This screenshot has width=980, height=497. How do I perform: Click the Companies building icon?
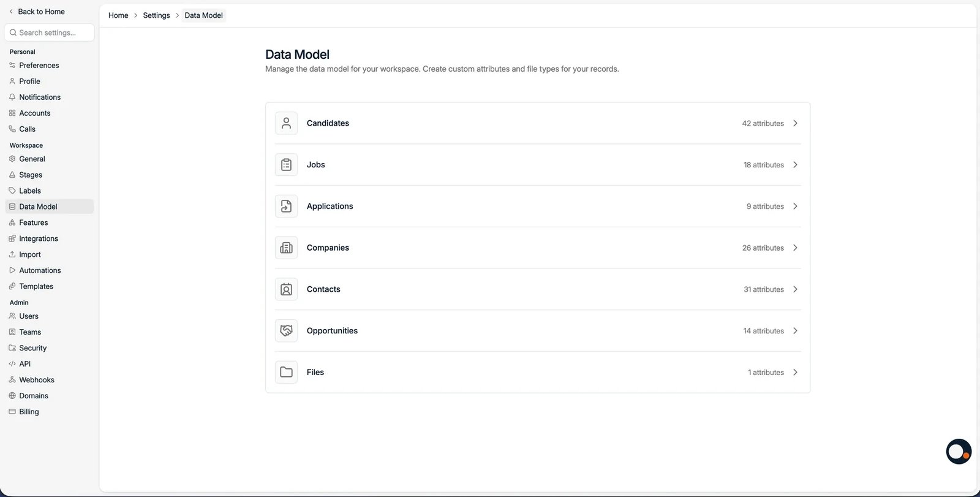(286, 248)
